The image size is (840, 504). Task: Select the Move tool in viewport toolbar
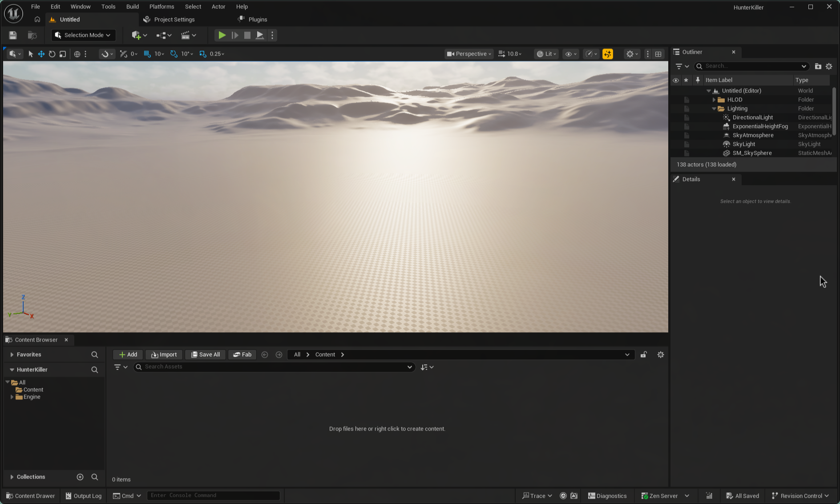(x=41, y=54)
